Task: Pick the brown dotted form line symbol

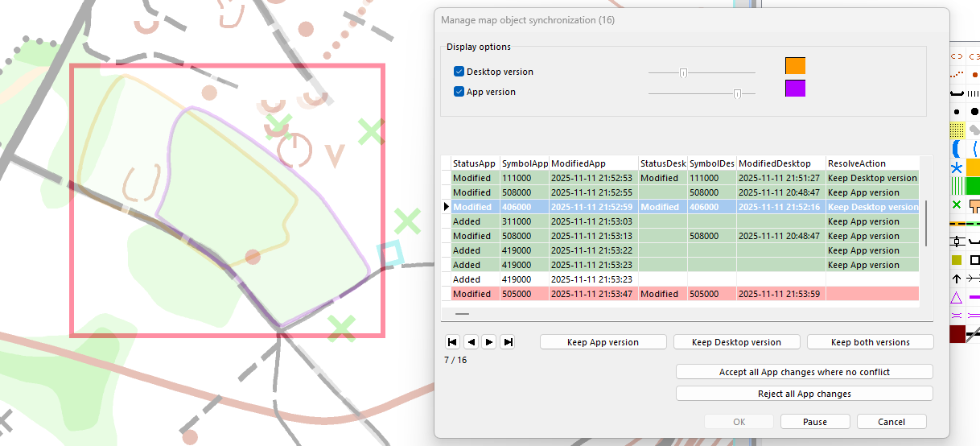Action: pyautogui.click(x=957, y=75)
